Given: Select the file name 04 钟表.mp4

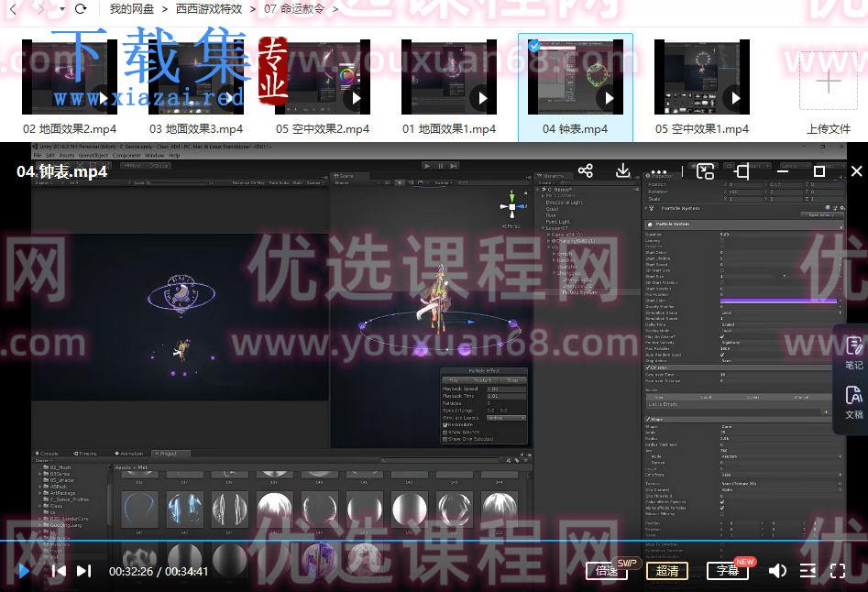Looking at the screenshot, I should click(576, 129).
